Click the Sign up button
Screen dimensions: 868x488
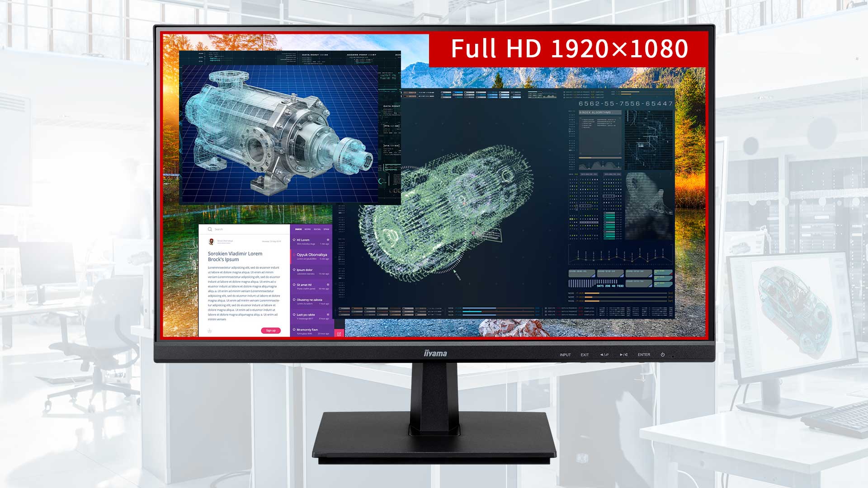pyautogui.click(x=271, y=331)
